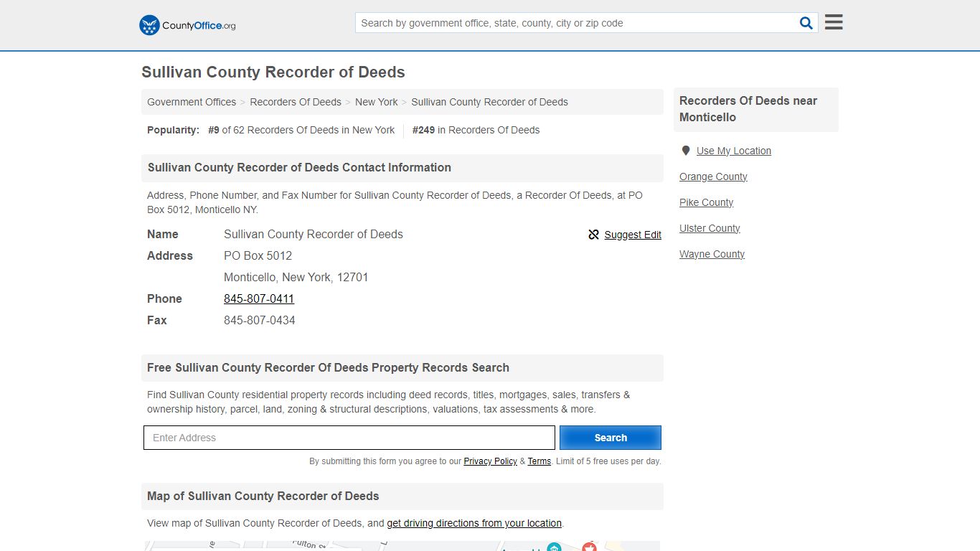Screen dimensions: 980x551
Task: Open Wayne County link
Action: coord(712,254)
